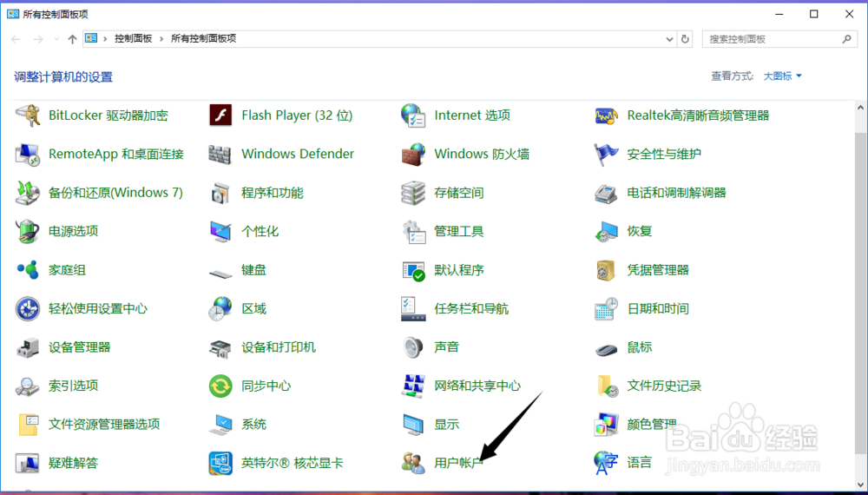The width and height of the screenshot is (868, 495).
Task: Open the 设备管理器 text link
Action: pos(80,347)
